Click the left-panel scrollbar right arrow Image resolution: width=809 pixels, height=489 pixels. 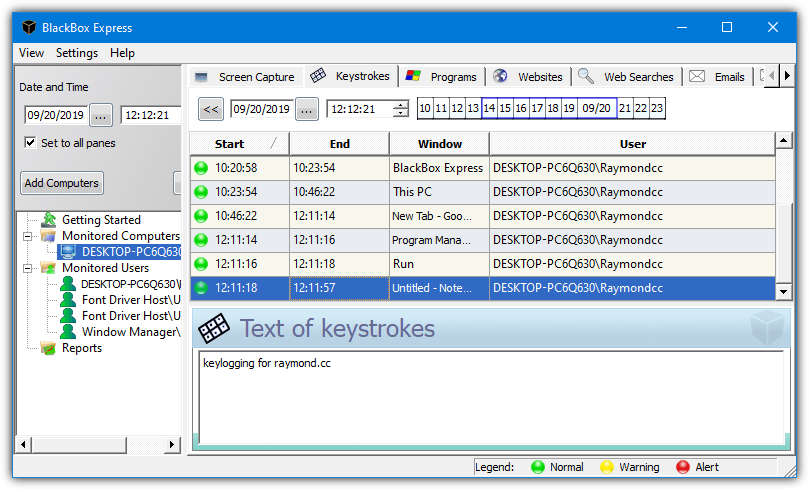click(x=172, y=444)
